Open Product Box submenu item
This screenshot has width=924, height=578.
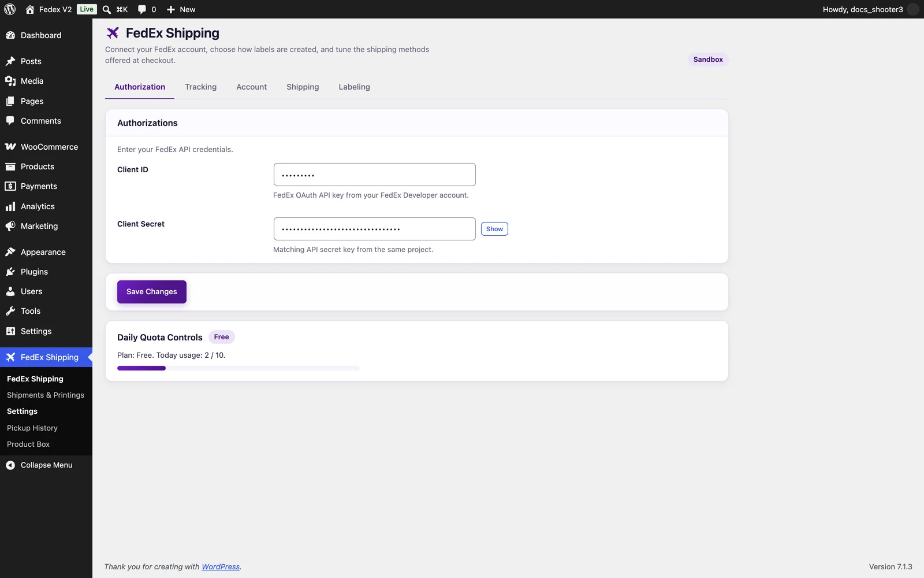click(28, 444)
